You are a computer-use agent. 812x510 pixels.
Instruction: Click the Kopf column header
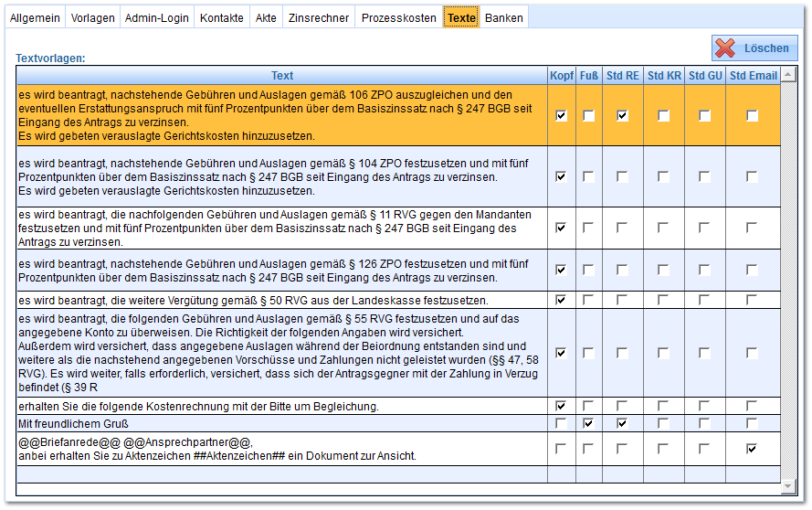coord(562,76)
